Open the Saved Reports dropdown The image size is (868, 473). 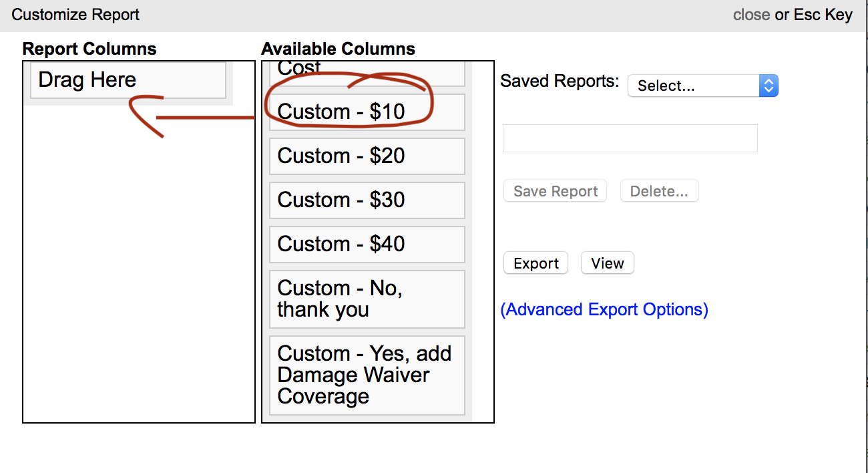coord(702,86)
